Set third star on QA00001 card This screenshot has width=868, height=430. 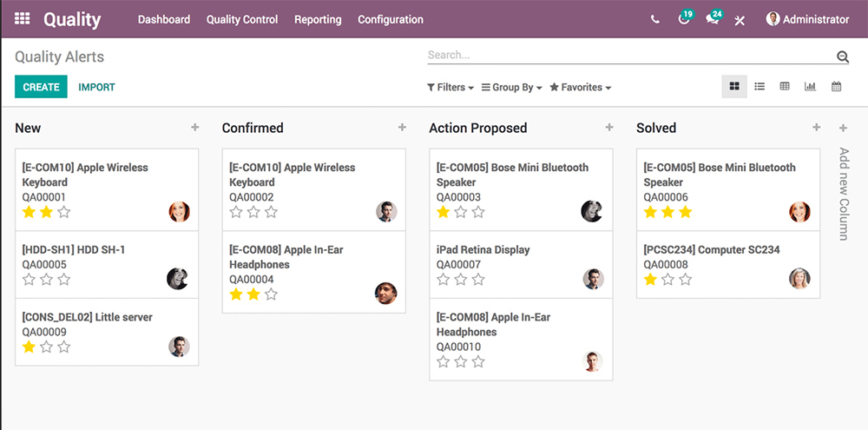click(64, 212)
